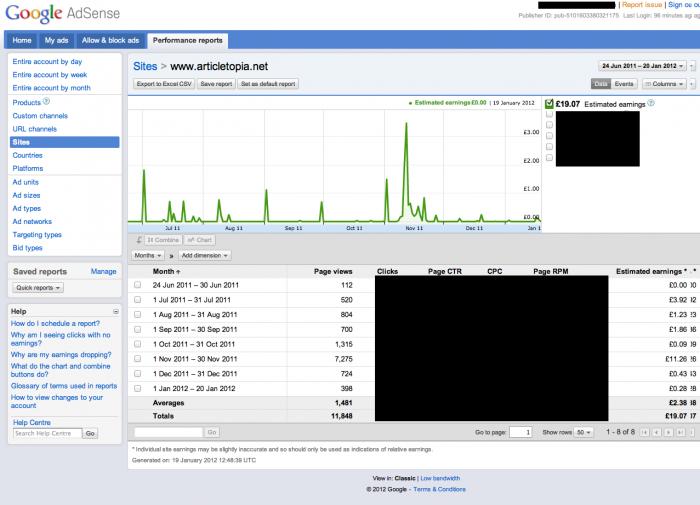700x505 pixels.
Task: Sort by the Page views column header
Action: click(x=333, y=271)
